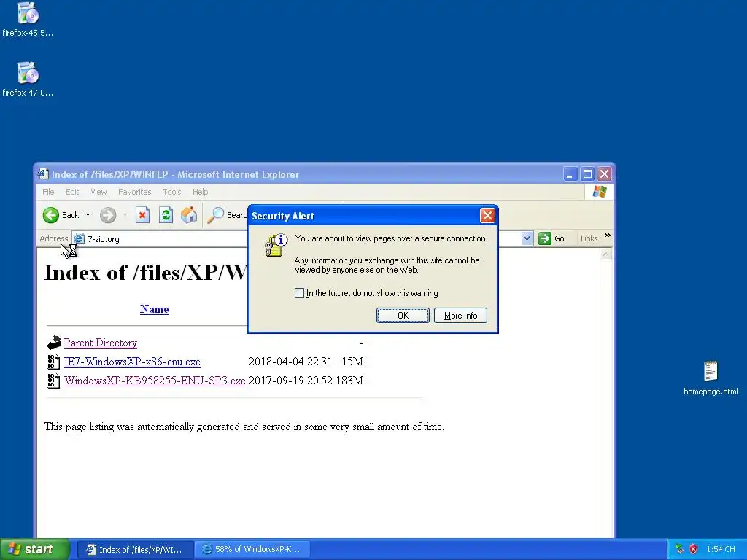The image size is (747, 560).
Task: Select the homepage.html desktop file
Action: point(711,371)
